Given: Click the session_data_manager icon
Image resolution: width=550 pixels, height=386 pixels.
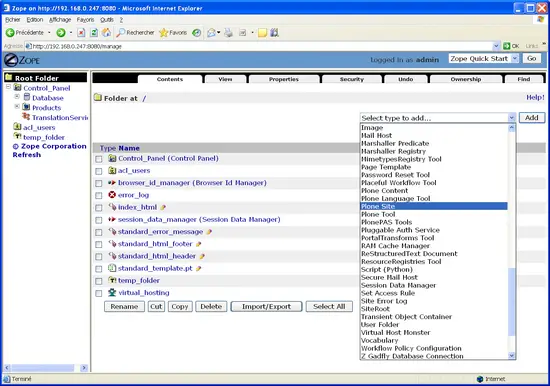Looking at the screenshot, I should [x=112, y=219].
